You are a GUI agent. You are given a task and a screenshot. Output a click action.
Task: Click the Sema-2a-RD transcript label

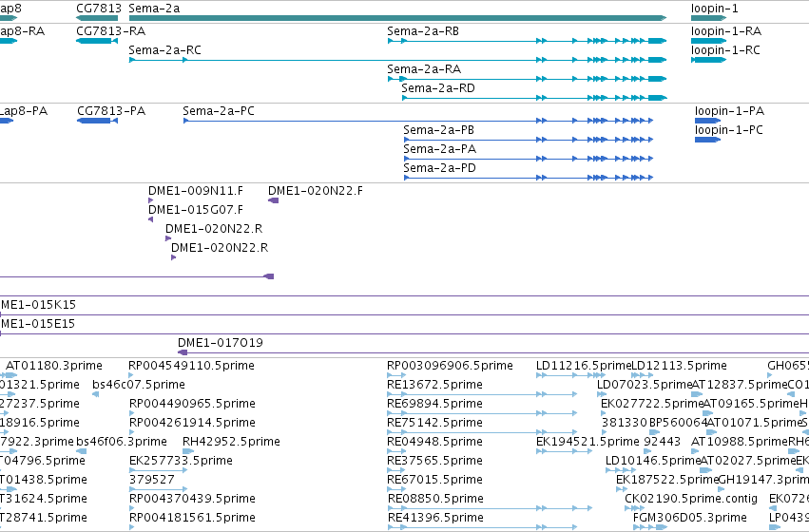(x=438, y=88)
